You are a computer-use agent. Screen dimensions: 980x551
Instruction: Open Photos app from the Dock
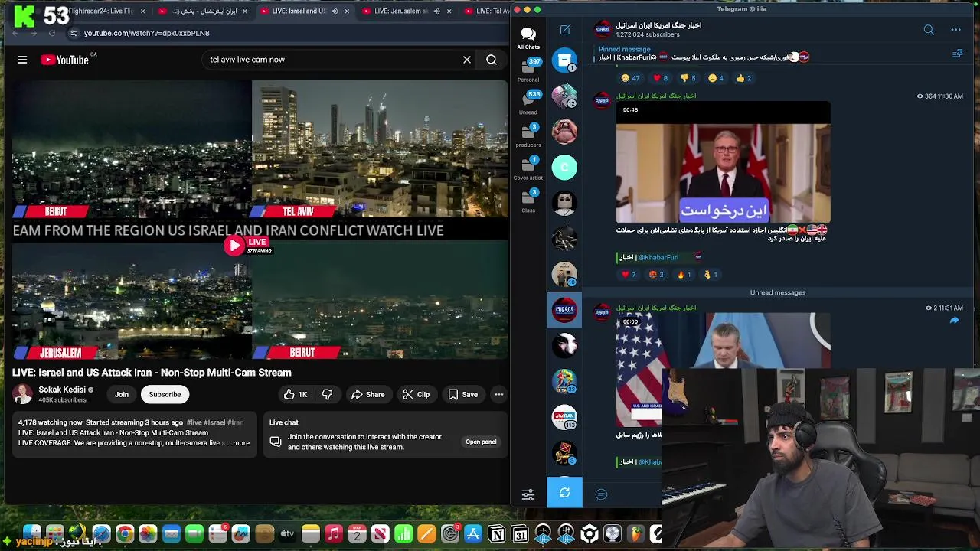[148, 534]
